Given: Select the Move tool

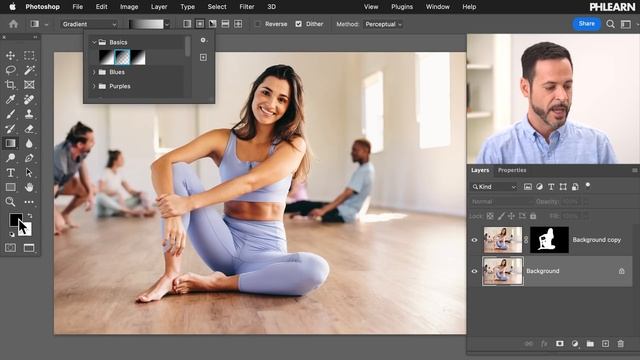Looking at the screenshot, I should click(11, 55).
